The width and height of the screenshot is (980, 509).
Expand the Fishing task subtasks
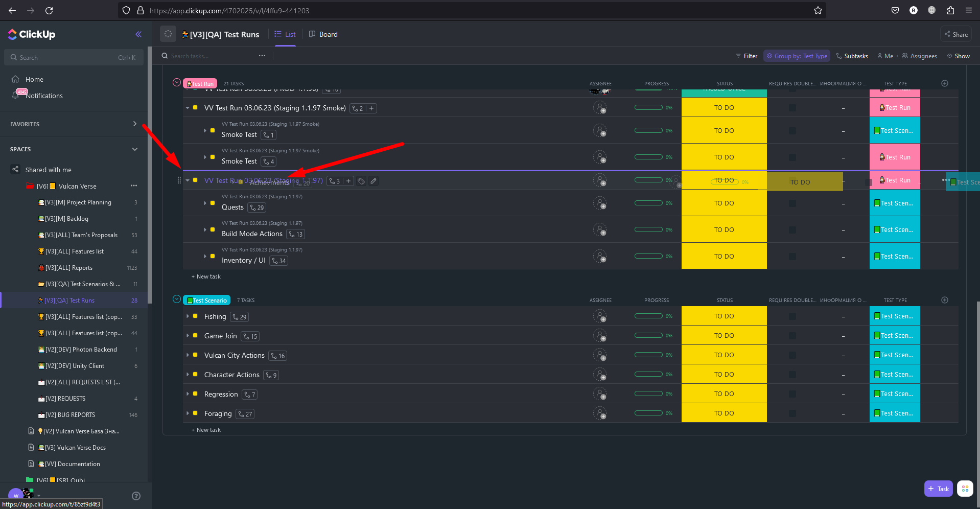[x=188, y=316]
